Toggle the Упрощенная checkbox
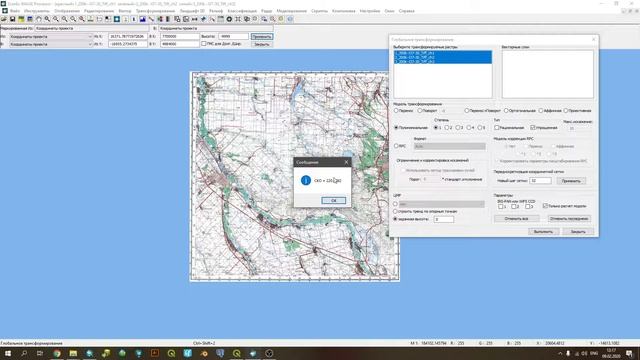 (x=533, y=128)
